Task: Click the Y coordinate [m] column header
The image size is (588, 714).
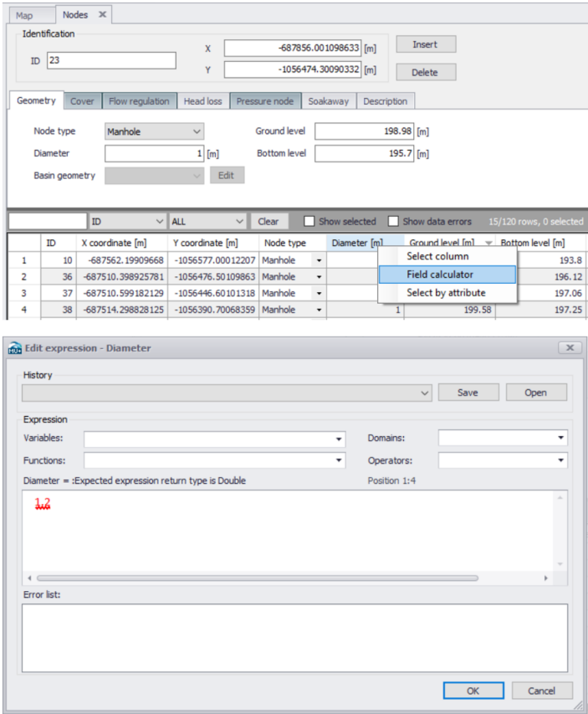Action: [213, 243]
